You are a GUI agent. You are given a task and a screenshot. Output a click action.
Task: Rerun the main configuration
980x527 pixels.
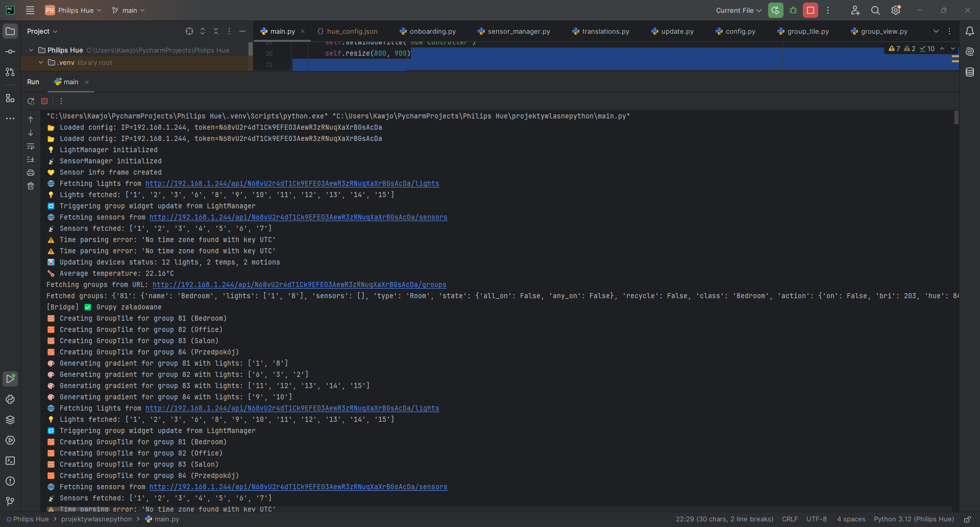pyautogui.click(x=776, y=10)
